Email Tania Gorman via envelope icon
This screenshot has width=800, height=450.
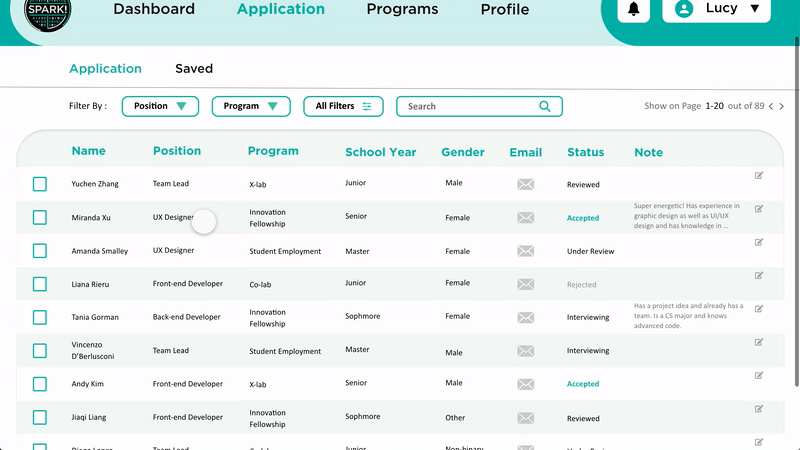pyautogui.click(x=526, y=317)
